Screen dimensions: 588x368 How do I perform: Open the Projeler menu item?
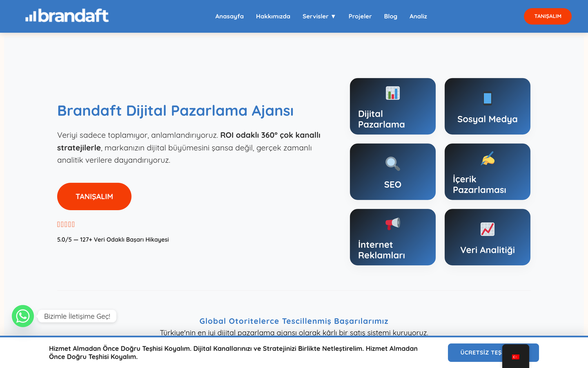coord(360,16)
